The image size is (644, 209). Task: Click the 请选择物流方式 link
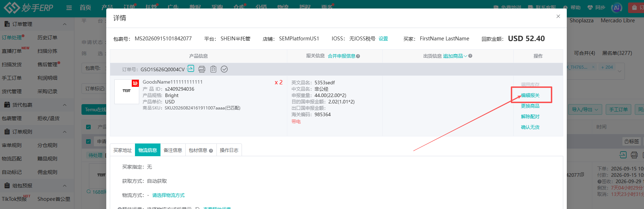point(168,195)
